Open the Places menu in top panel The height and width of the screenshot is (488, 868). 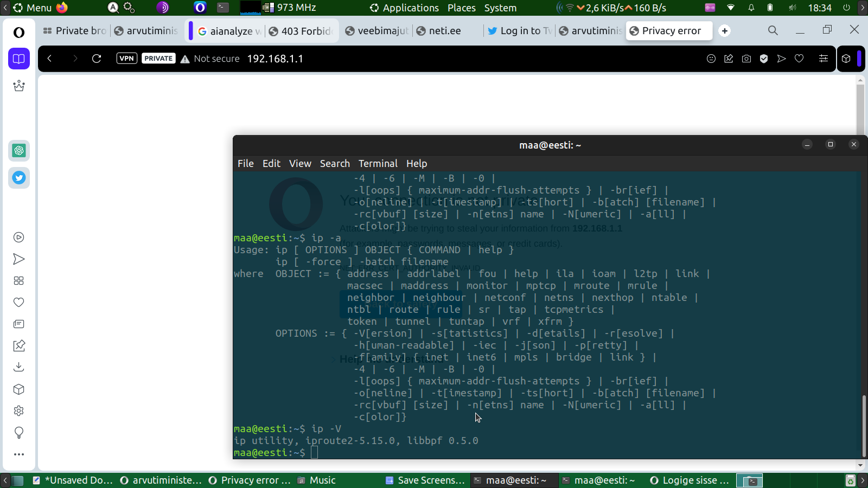click(x=462, y=8)
